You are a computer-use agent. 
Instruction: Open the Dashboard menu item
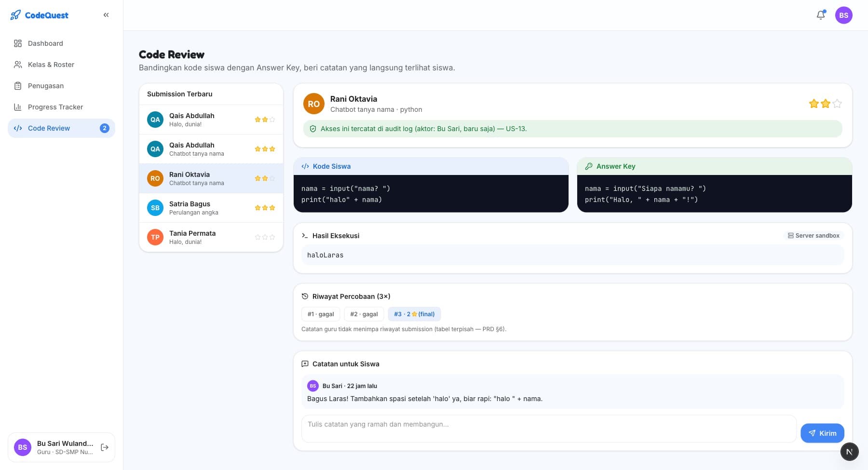(x=61, y=43)
